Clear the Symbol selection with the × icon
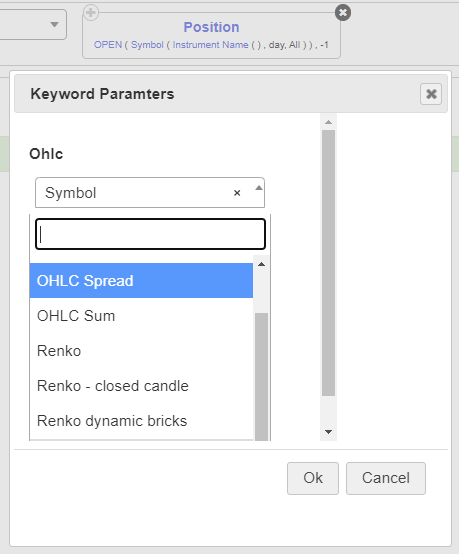The image size is (459, 554). (237, 193)
